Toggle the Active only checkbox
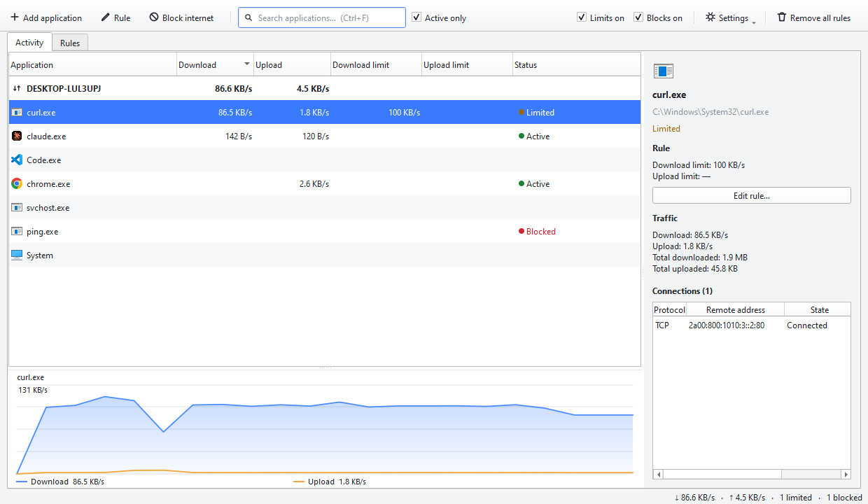 (416, 17)
